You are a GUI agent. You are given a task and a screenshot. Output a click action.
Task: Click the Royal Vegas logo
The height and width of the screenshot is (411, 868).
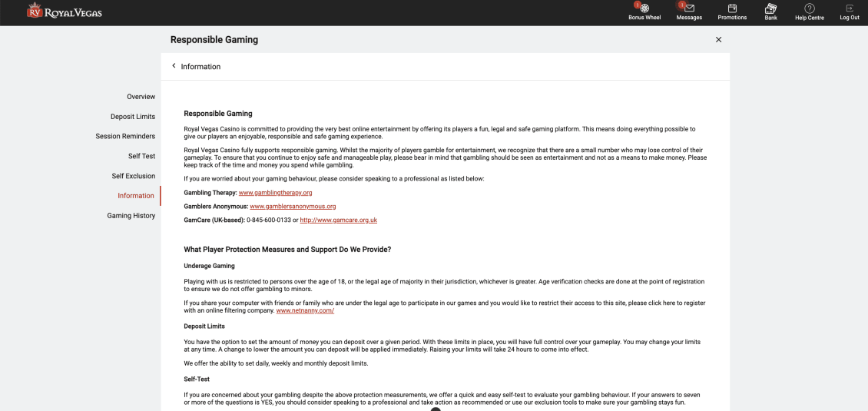click(65, 11)
